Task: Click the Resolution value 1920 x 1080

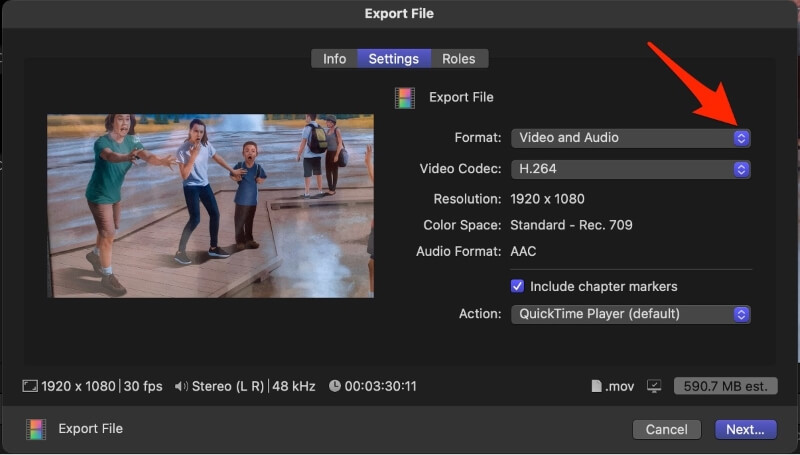Action: coord(547,199)
